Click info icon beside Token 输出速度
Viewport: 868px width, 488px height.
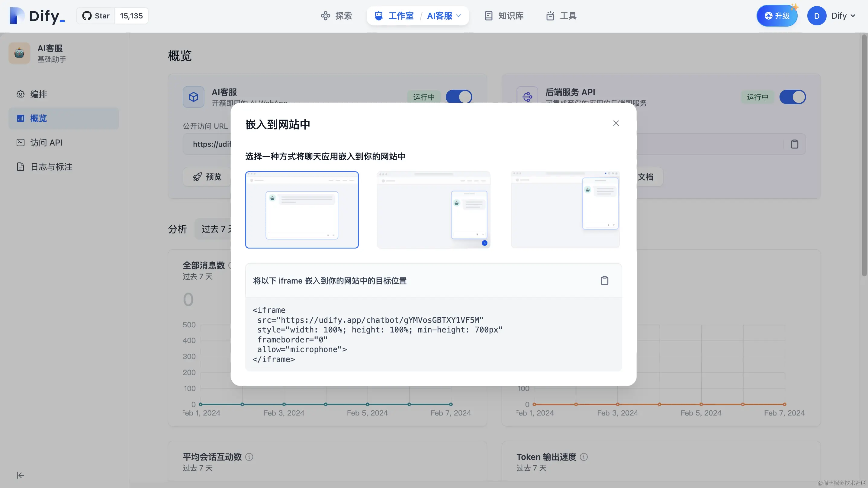click(584, 457)
